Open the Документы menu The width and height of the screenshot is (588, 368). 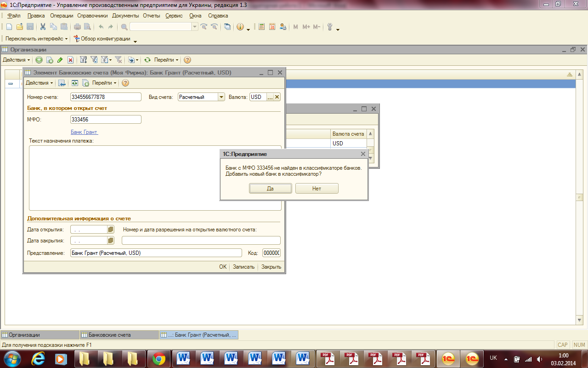click(x=125, y=16)
